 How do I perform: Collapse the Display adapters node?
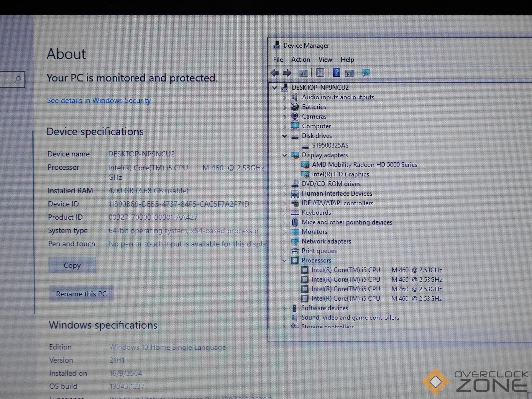click(x=284, y=155)
